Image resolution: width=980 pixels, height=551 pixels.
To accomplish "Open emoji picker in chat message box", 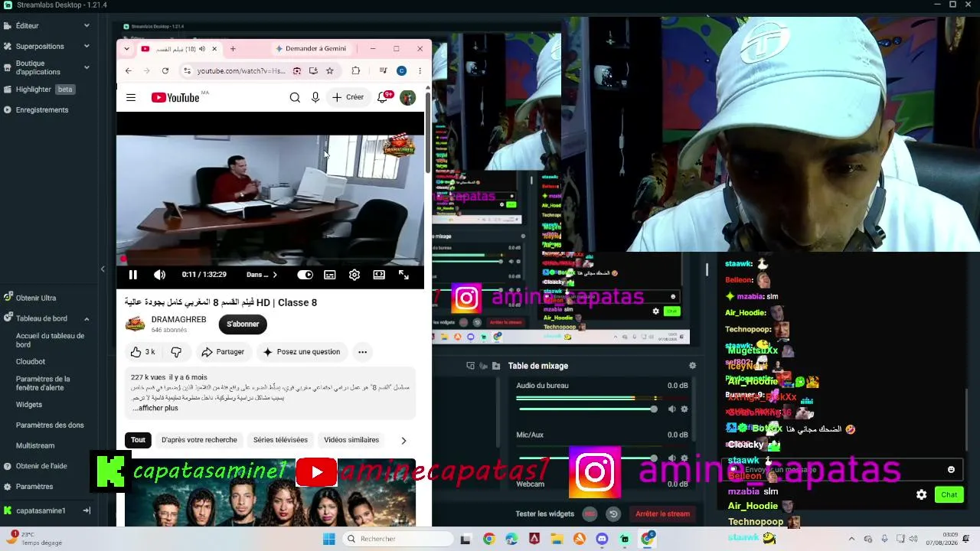I will tap(952, 470).
